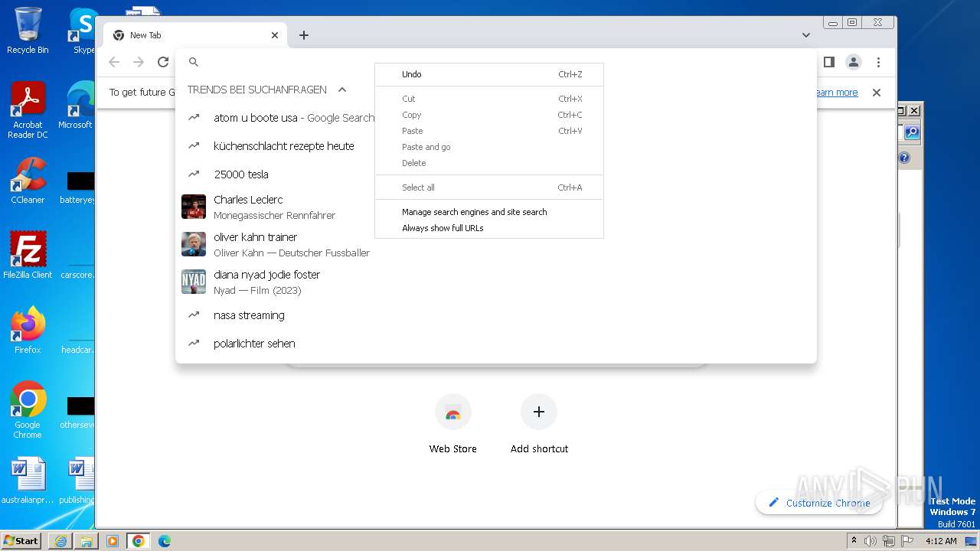Viewport: 980px width, 551px height.
Task: Open the Learn more link
Action: pos(836,93)
